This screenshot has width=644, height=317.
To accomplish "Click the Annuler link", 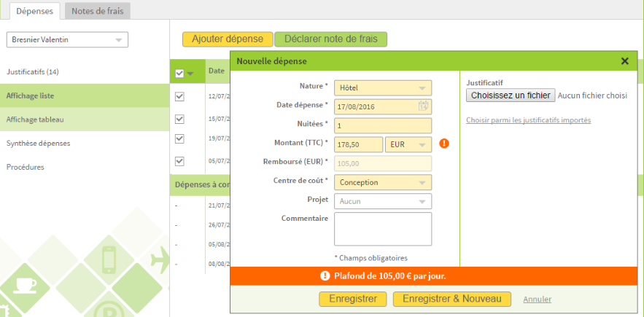I will point(538,300).
